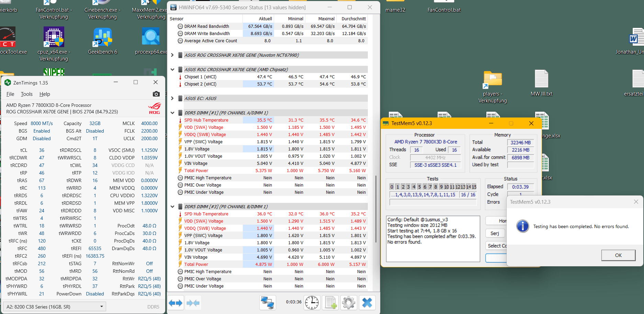
Task: Click the sensor icon beside Average Active Core Count
Action: (180, 41)
